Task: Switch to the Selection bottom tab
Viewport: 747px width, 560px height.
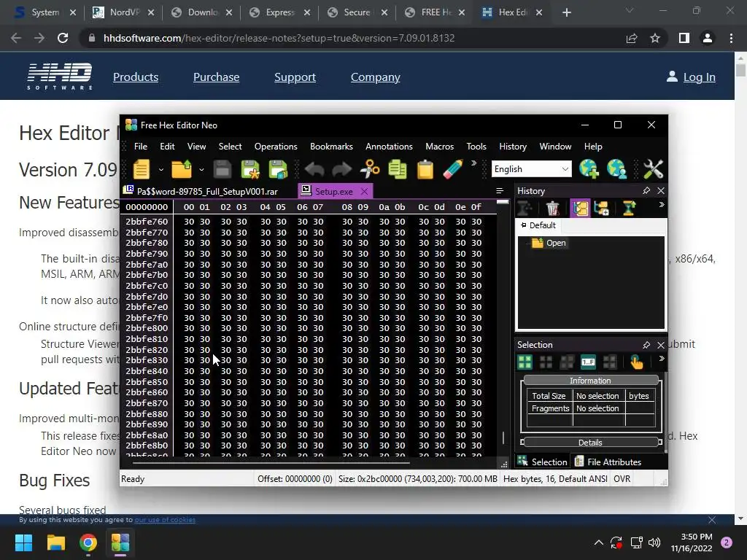Action: tap(543, 462)
